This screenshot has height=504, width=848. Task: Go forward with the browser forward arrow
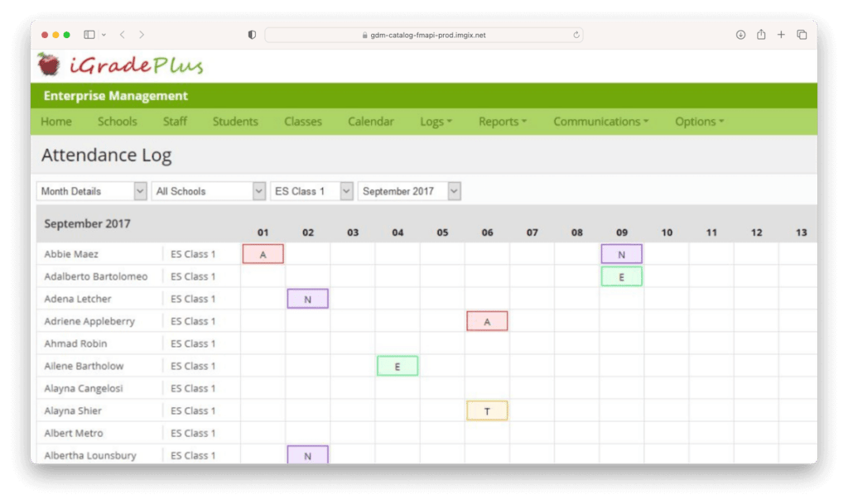(142, 35)
